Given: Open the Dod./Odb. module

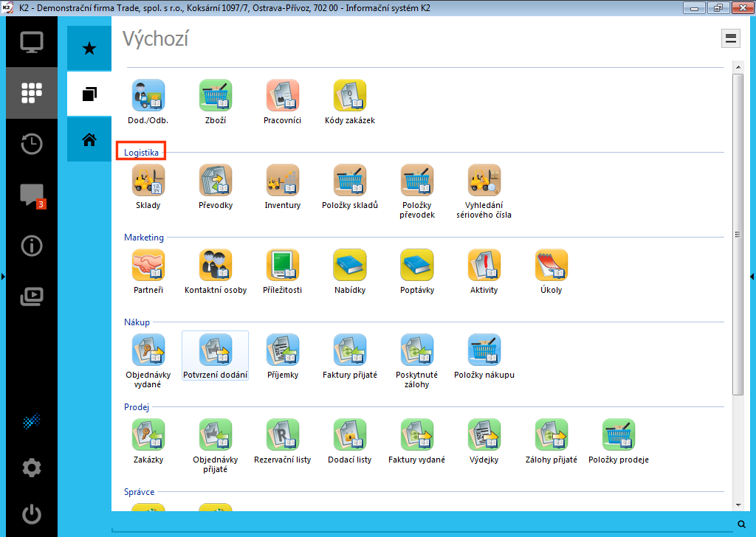Looking at the screenshot, I should 148,95.
